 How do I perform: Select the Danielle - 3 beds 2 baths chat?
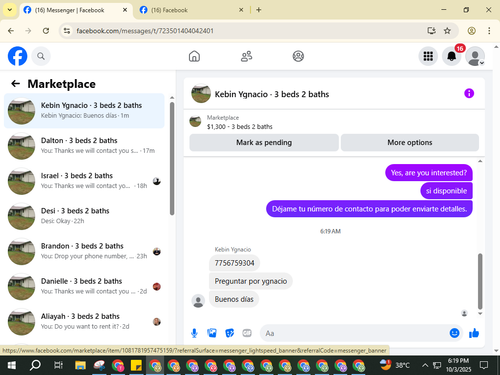(84, 286)
